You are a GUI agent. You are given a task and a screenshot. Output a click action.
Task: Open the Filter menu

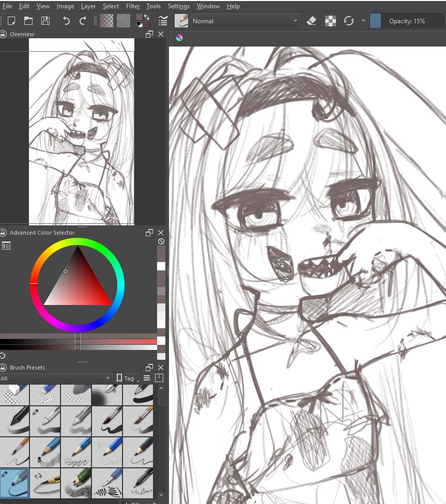[132, 6]
